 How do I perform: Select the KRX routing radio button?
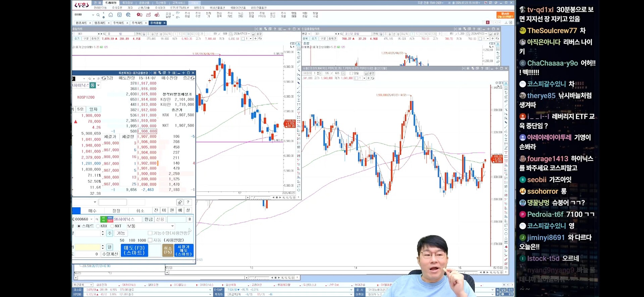pyautogui.click(x=98, y=226)
